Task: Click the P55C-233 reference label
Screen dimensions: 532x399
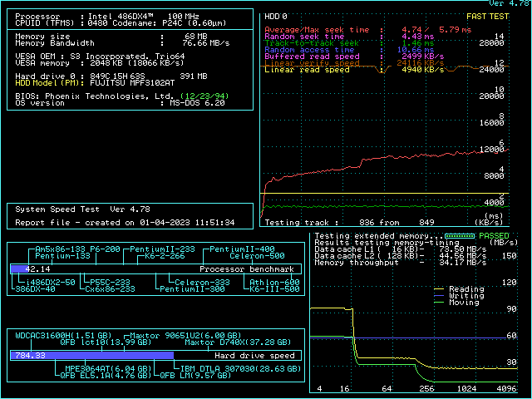Action: tap(111, 283)
